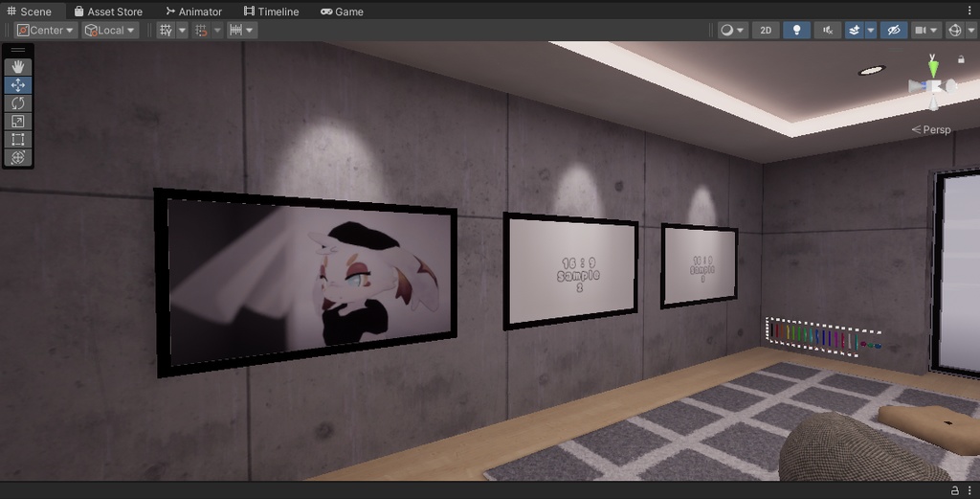Click the orientation gizmo center cube
980x499 pixels.
tap(934, 86)
